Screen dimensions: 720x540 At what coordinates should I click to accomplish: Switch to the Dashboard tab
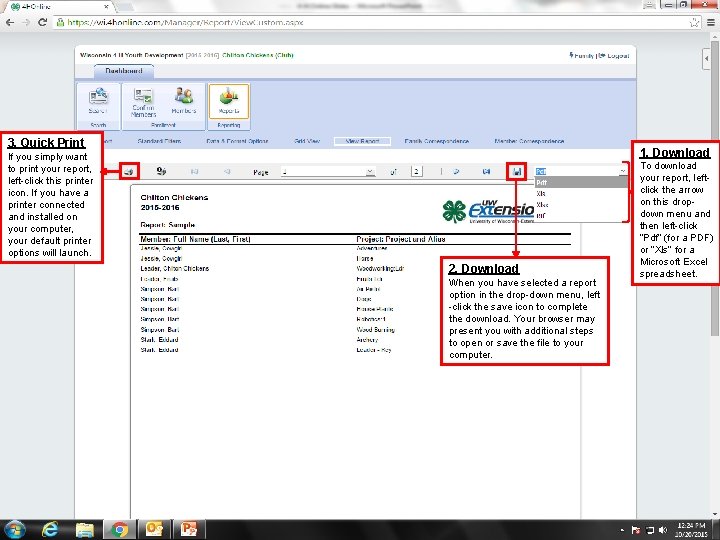tap(124, 71)
